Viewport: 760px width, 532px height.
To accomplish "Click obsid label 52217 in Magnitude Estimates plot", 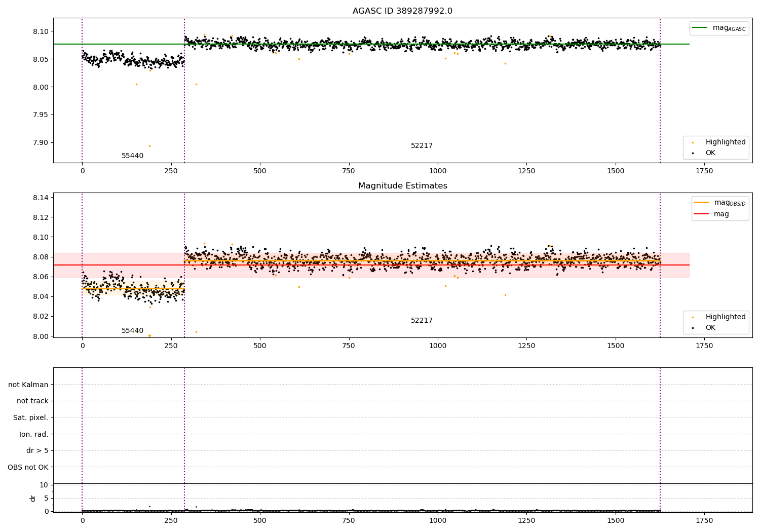I will (422, 321).
